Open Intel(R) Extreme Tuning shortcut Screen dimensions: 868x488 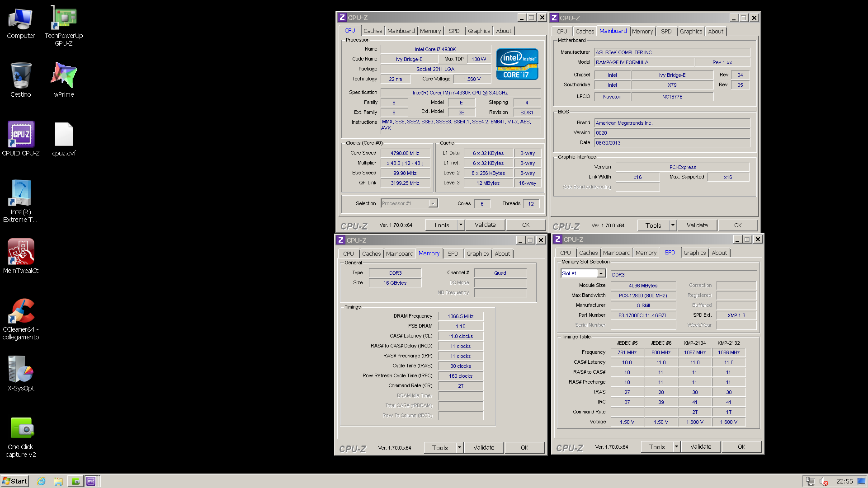click(20, 201)
